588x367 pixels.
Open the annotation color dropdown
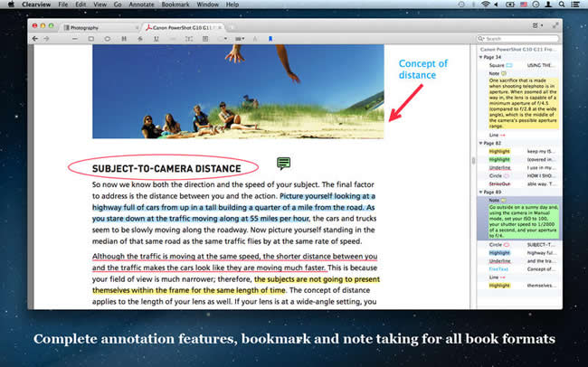(x=223, y=39)
